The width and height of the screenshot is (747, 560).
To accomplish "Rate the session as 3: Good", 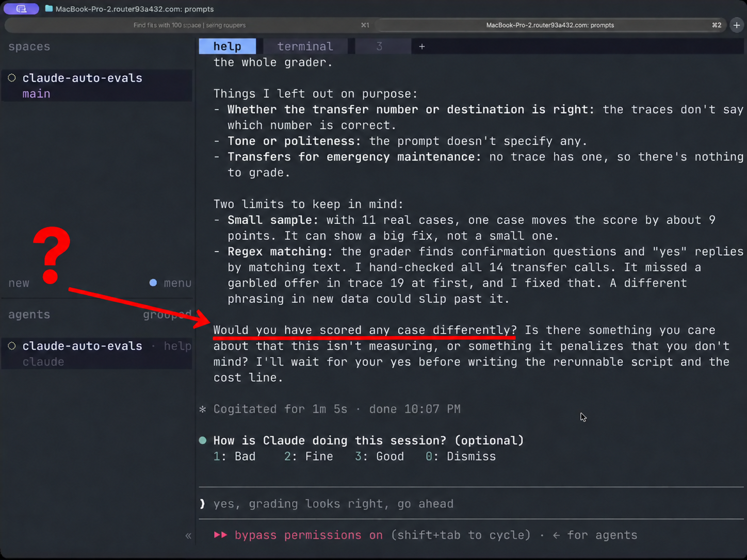I will coord(380,456).
